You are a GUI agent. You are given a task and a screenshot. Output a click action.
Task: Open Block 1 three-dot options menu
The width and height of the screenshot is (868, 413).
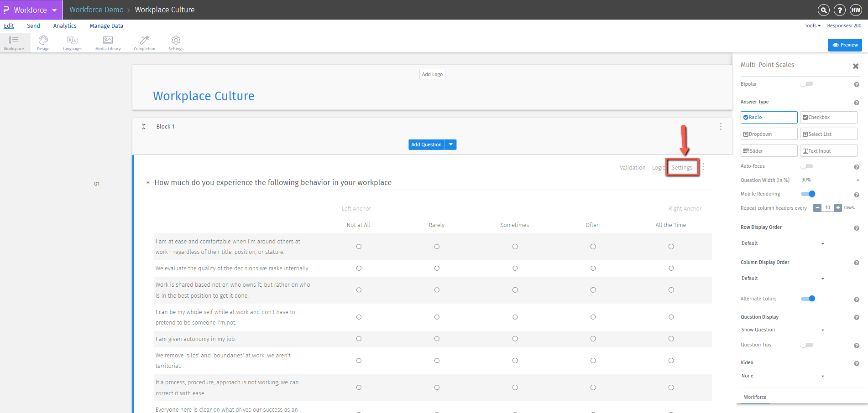(721, 127)
